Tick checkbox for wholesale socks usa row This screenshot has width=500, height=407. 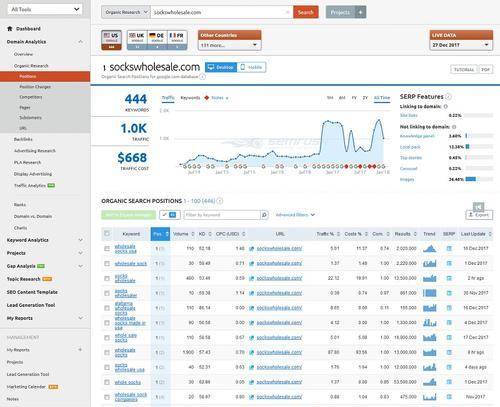tap(107, 249)
